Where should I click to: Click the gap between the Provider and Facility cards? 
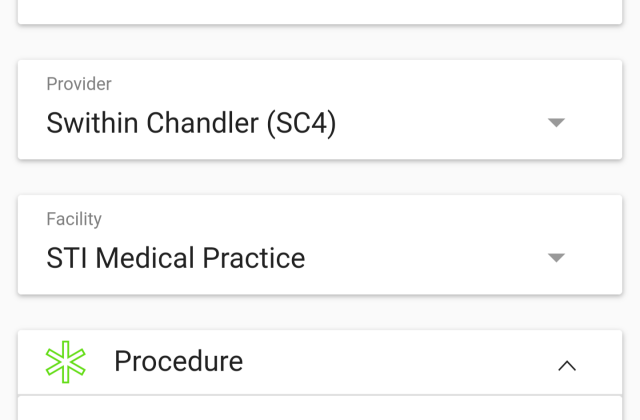point(320,177)
